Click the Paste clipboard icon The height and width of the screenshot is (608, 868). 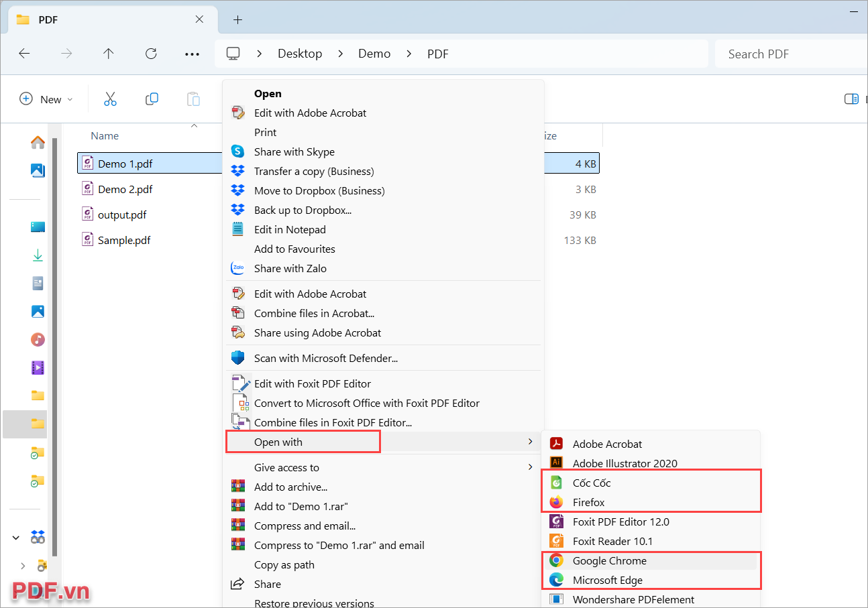[193, 99]
